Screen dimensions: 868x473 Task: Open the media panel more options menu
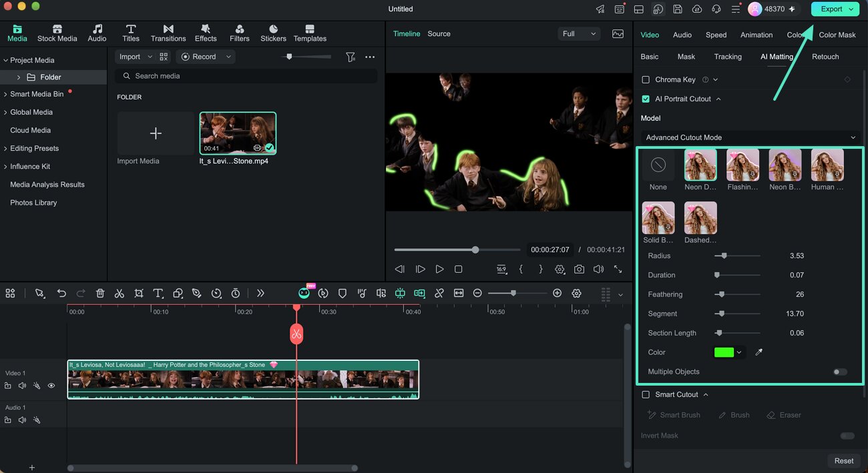tap(370, 57)
